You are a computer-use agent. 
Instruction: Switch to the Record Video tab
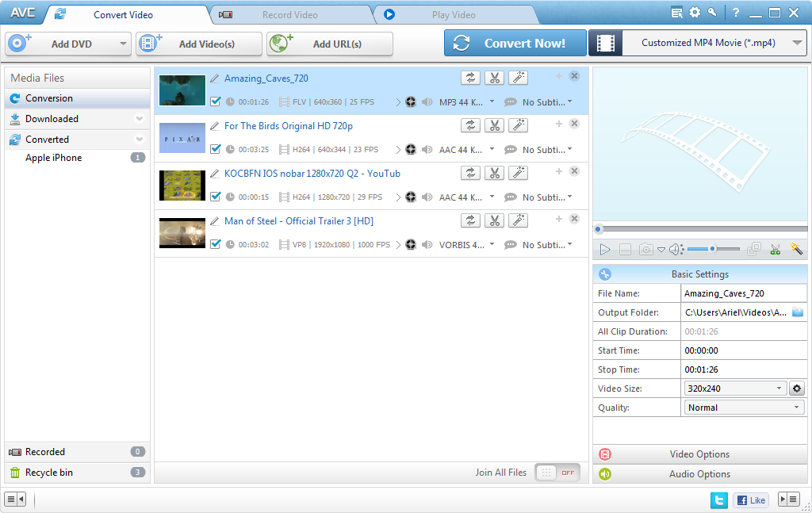pyautogui.click(x=291, y=15)
